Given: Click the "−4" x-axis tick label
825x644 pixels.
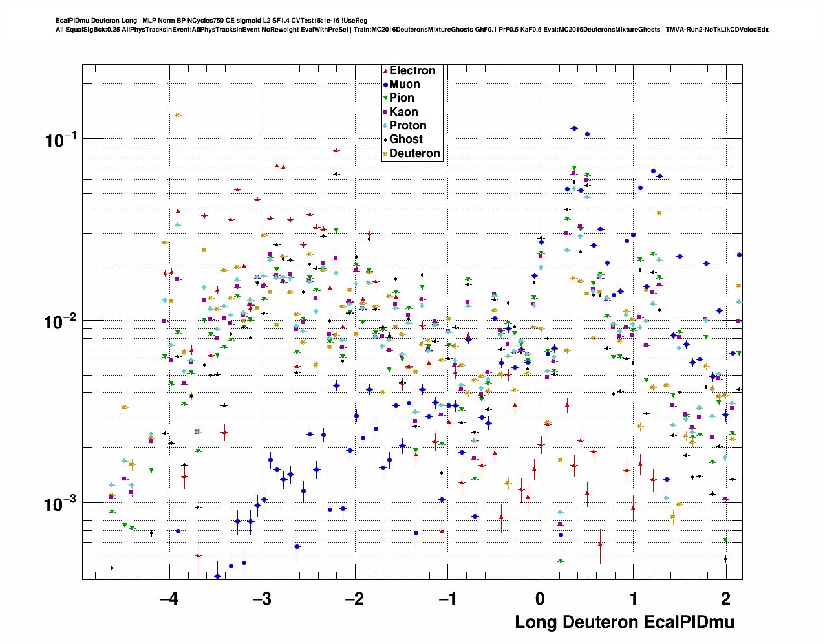Looking at the screenshot, I should (x=169, y=598).
